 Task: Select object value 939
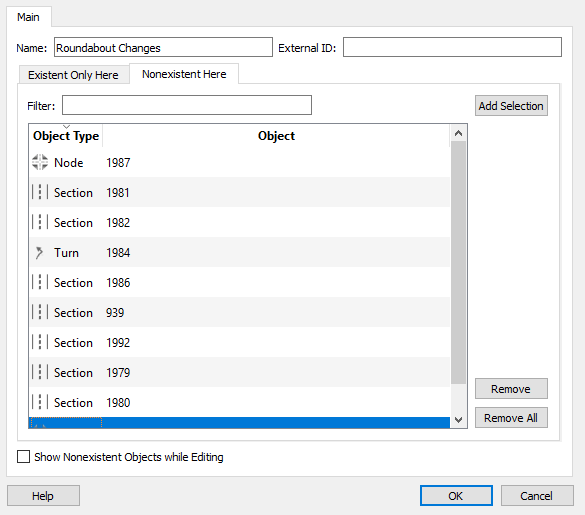pos(115,312)
